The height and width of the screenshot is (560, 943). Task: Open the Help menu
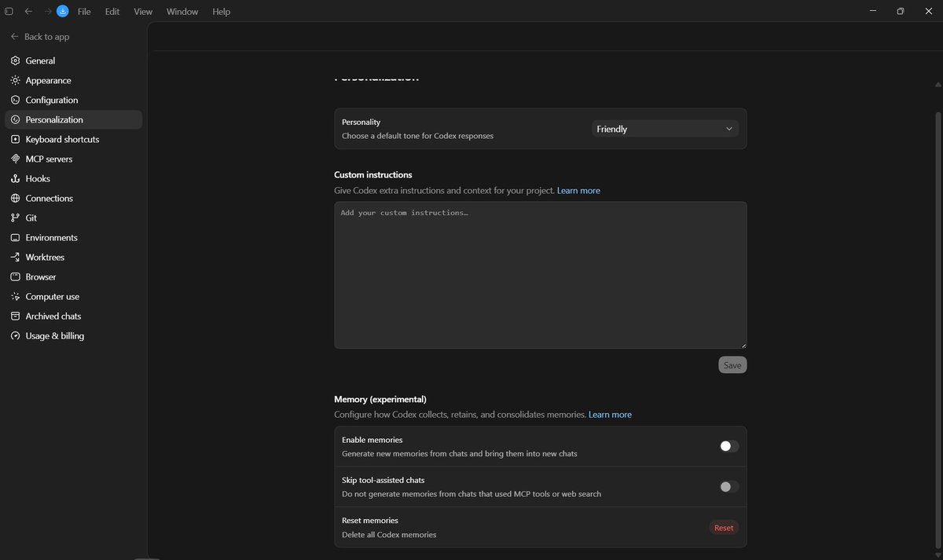coord(222,12)
